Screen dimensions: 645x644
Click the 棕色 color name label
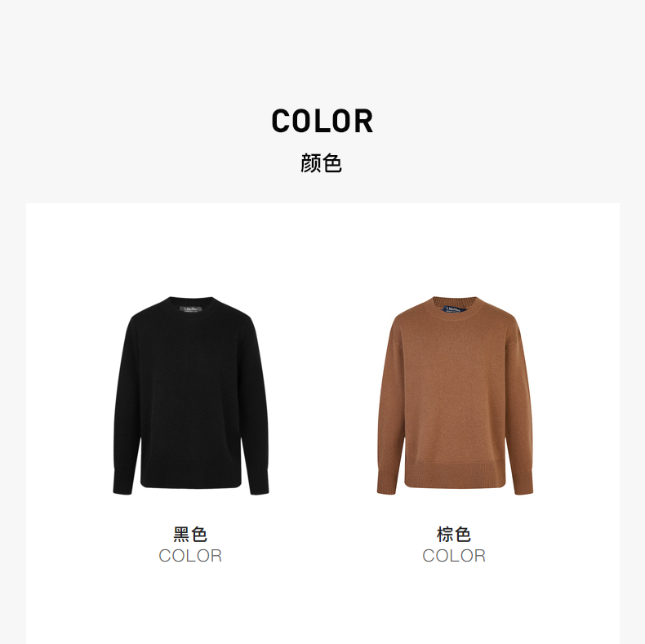(454, 534)
